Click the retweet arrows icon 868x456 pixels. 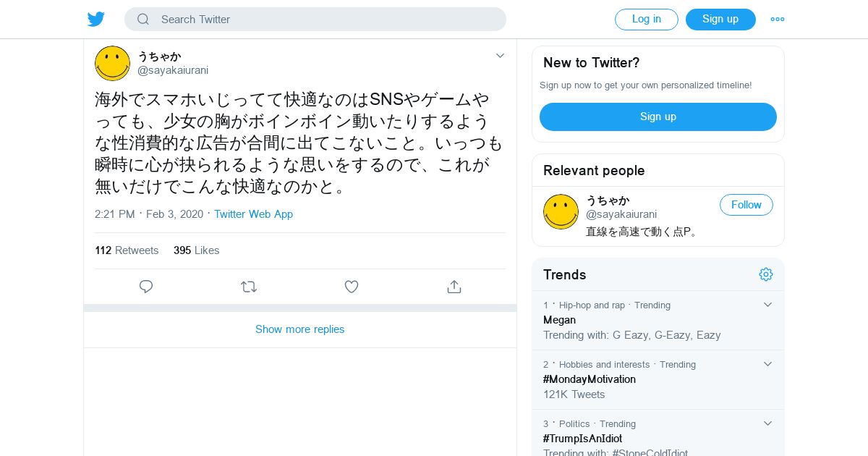249,287
